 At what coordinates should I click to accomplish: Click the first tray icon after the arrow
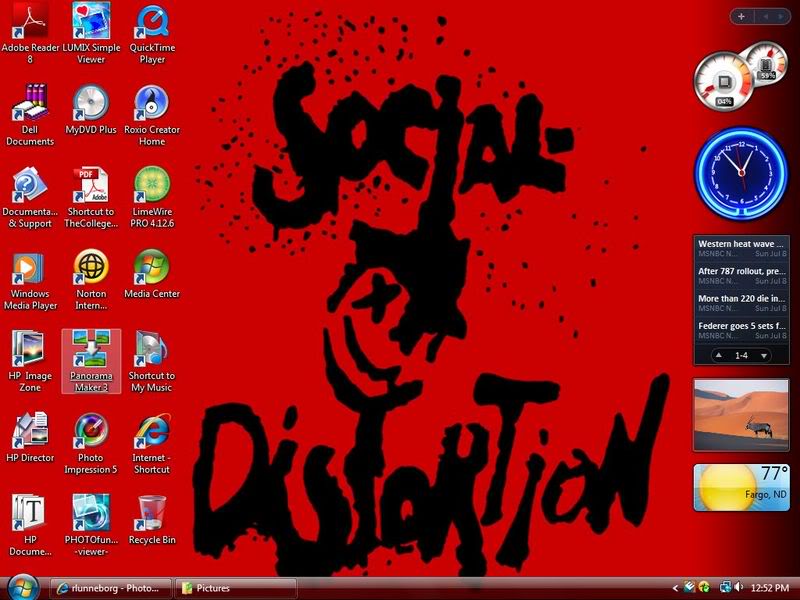[689, 588]
